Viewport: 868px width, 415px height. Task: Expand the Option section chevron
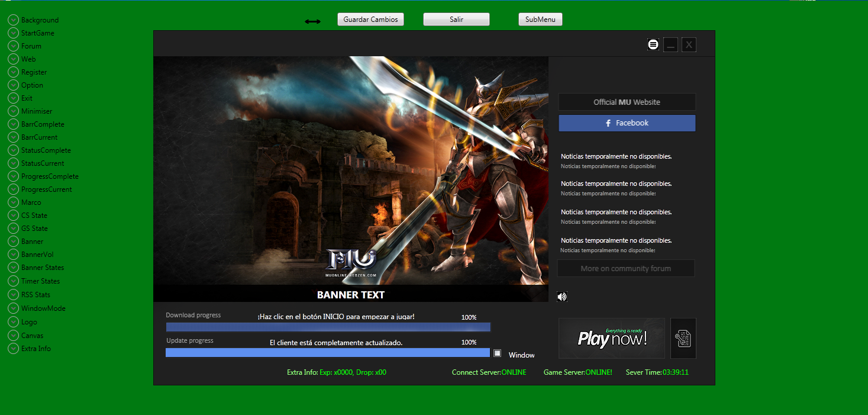[13, 85]
